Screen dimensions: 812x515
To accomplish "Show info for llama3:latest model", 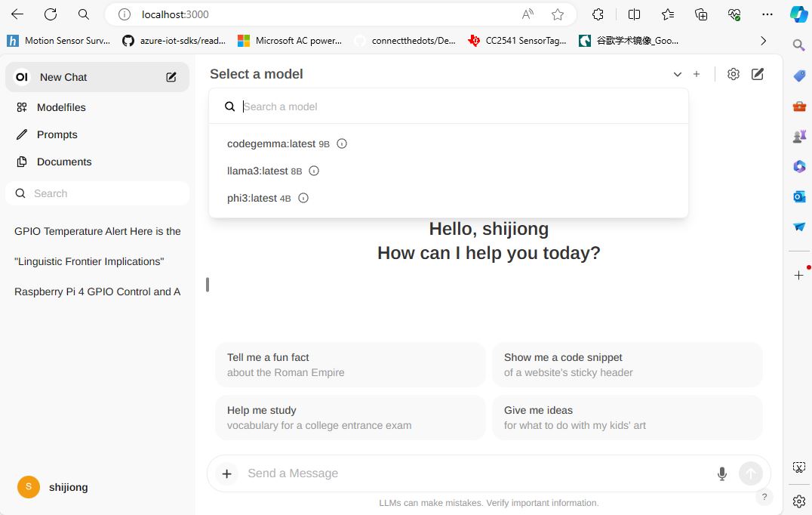I will (x=314, y=171).
